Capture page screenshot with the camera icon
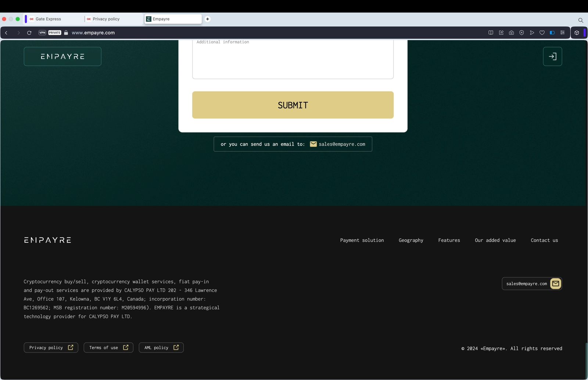This screenshot has width=588, height=380. pyautogui.click(x=511, y=32)
